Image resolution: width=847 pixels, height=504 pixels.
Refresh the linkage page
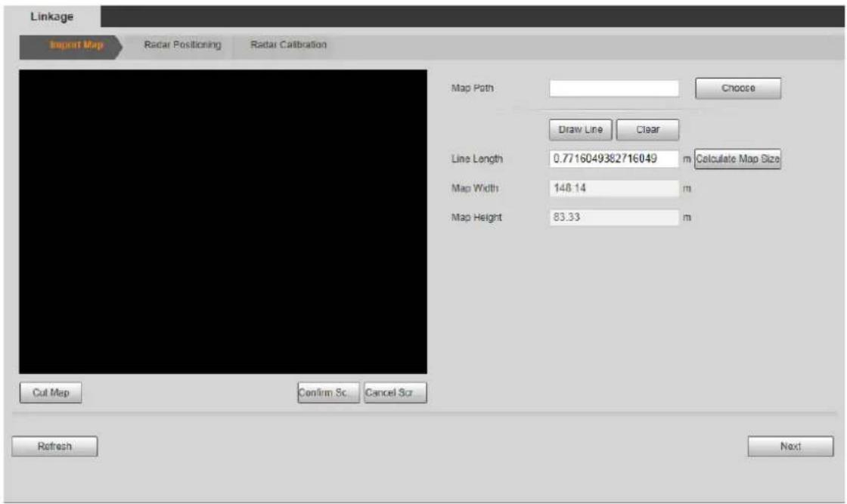point(54,447)
